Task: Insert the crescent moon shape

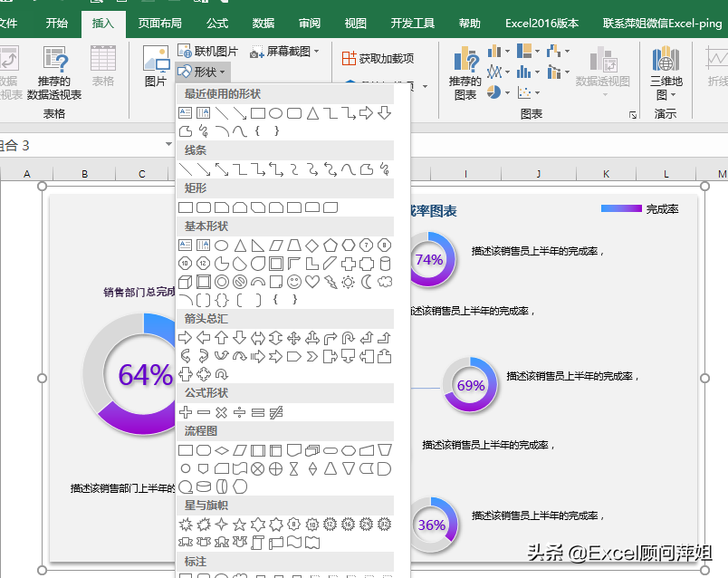Action: coord(367,282)
